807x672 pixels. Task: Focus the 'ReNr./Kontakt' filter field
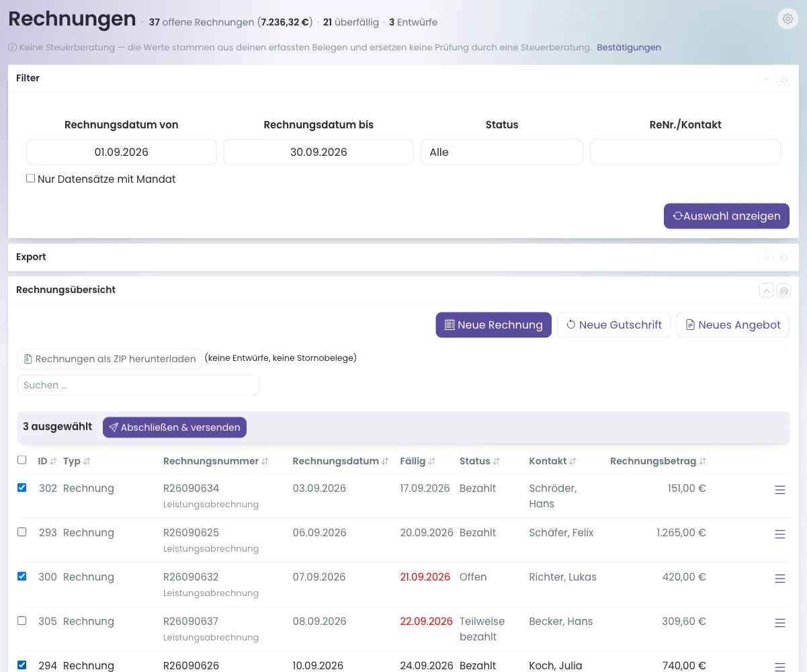point(685,152)
